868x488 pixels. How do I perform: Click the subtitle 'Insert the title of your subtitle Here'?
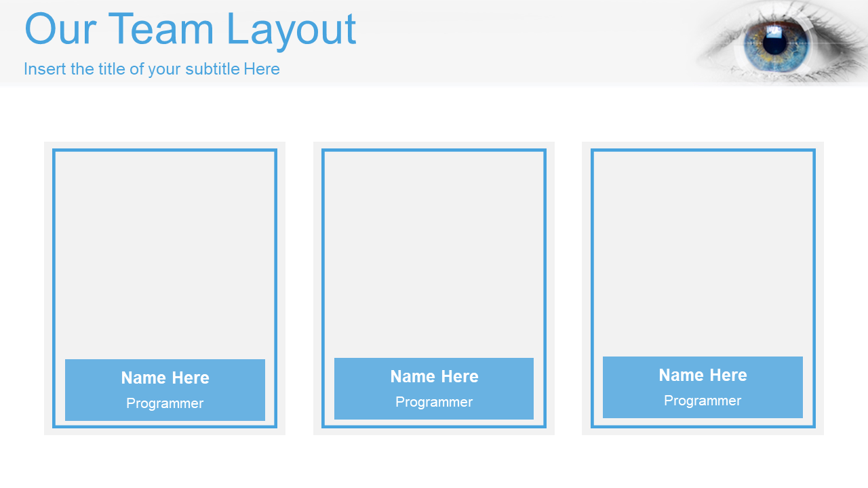pyautogui.click(x=152, y=69)
